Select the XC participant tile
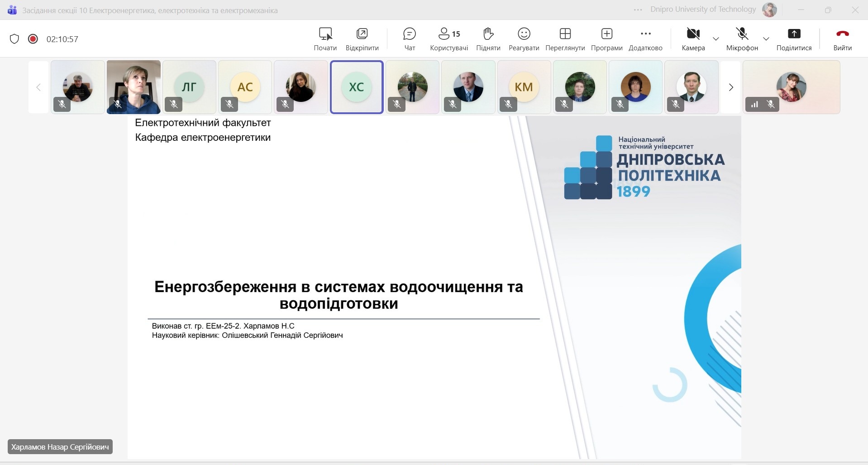Viewport: 868px width, 465px height. [x=357, y=87]
